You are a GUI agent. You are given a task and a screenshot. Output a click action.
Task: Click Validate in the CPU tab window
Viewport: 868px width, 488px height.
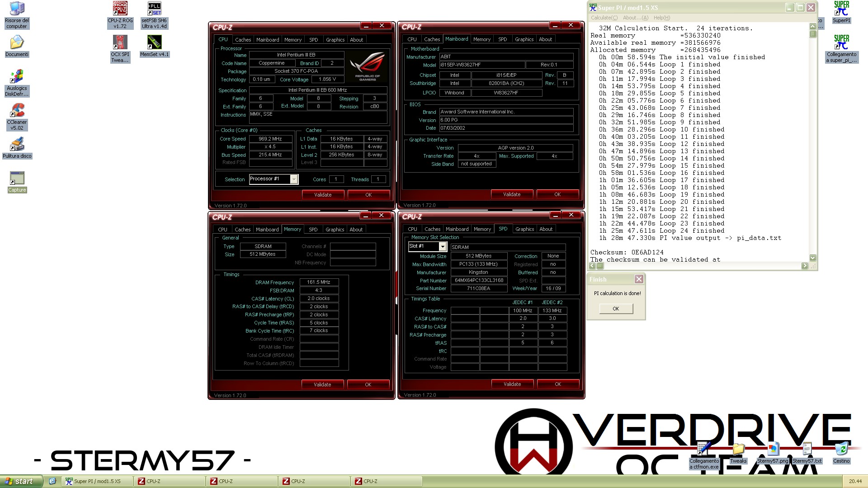point(323,195)
